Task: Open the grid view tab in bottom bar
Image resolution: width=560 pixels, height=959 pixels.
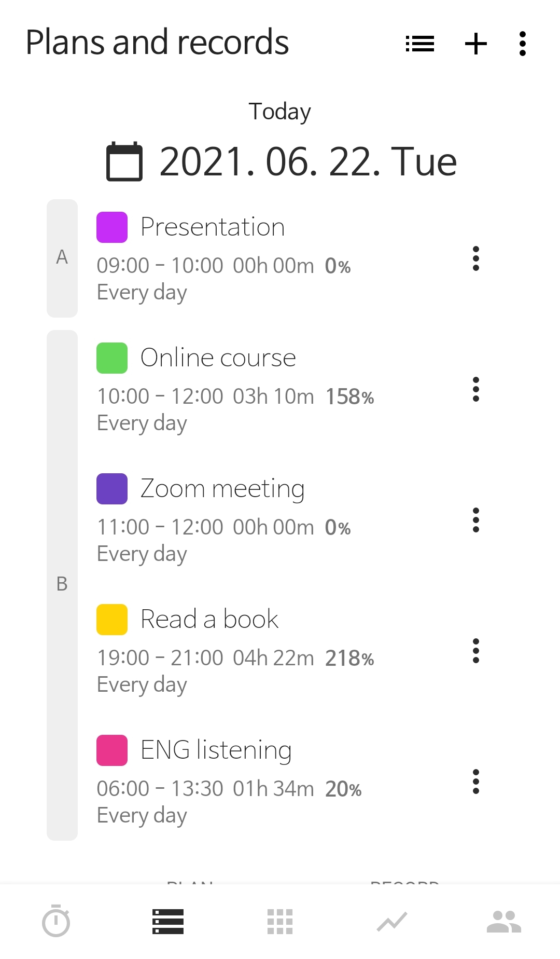Action: point(280,921)
